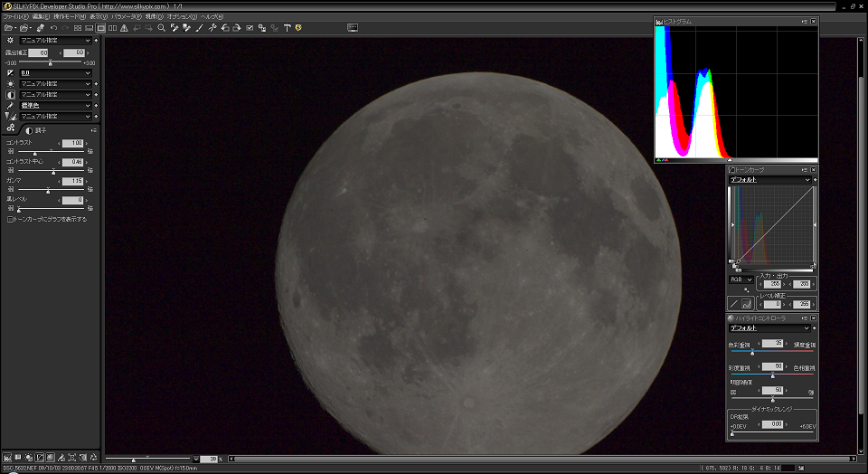Select the curve mode button in tone curve
Viewport: 868px width, 474px height.
(747, 304)
